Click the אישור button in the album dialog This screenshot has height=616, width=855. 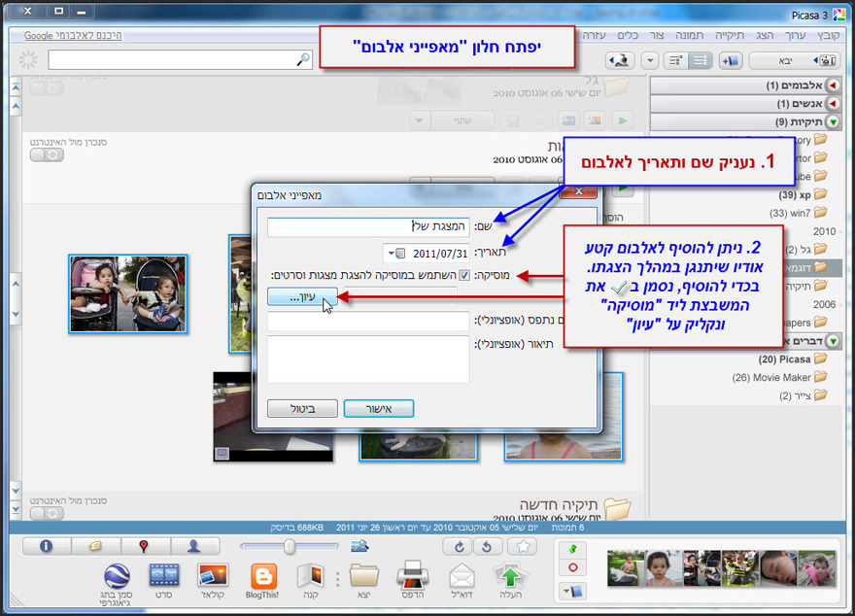coord(379,409)
